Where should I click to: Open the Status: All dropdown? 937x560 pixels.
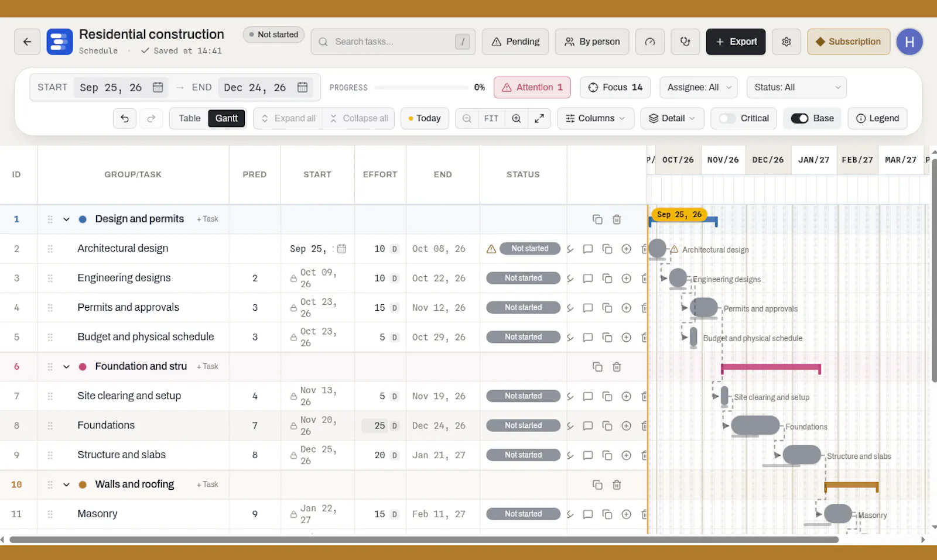[x=796, y=87]
